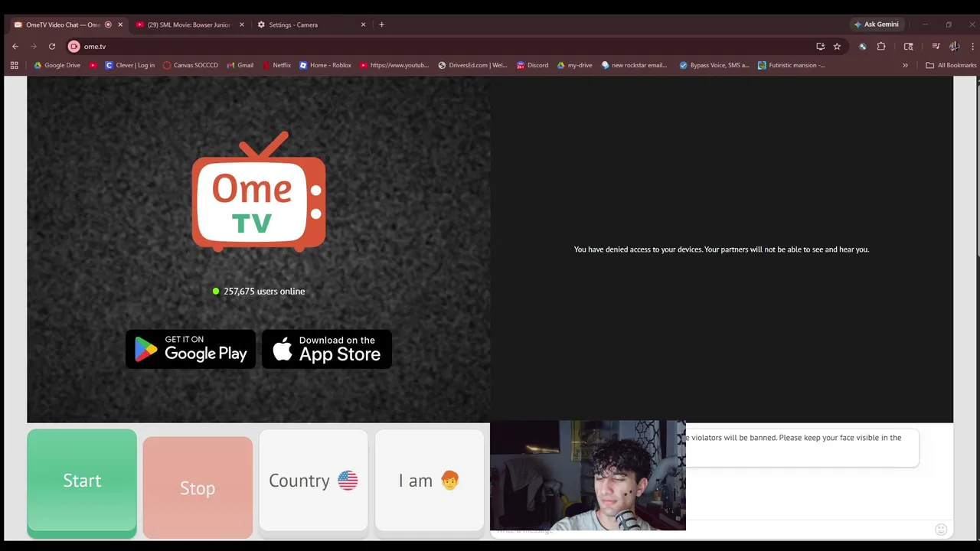Open the Discord bookmark
This screenshot has width=980, height=551.
coord(533,65)
